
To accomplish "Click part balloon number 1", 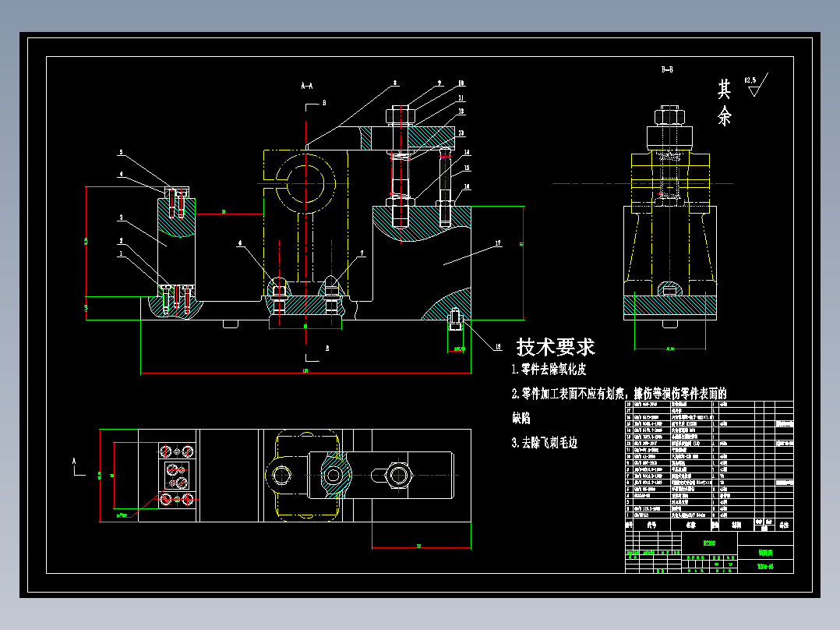I will (121, 253).
